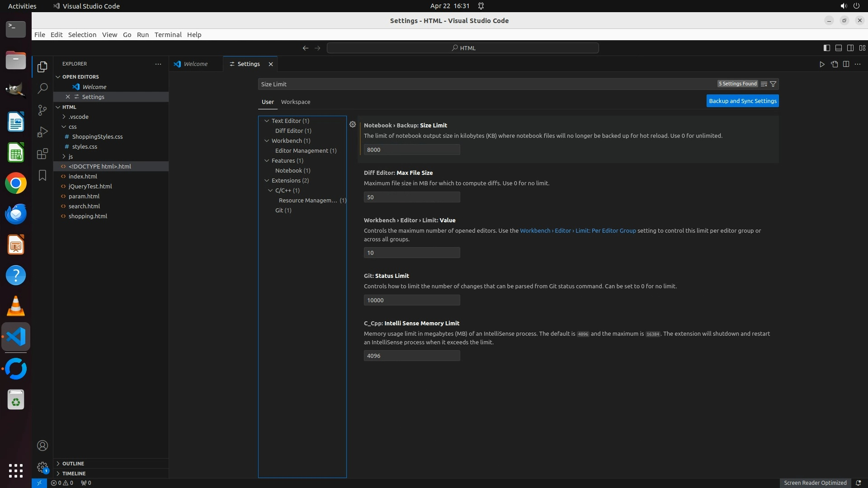Open Settings JSON file icon
This screenshot has height=488, width=868.
pyautogui.click(x=834, y=64)
